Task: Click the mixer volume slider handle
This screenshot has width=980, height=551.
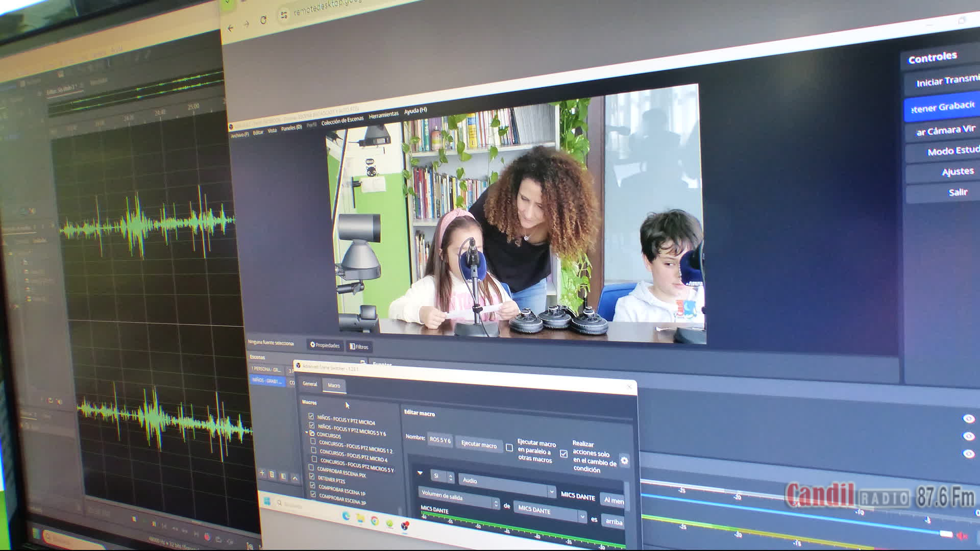Action: click(x=946, y=534)
